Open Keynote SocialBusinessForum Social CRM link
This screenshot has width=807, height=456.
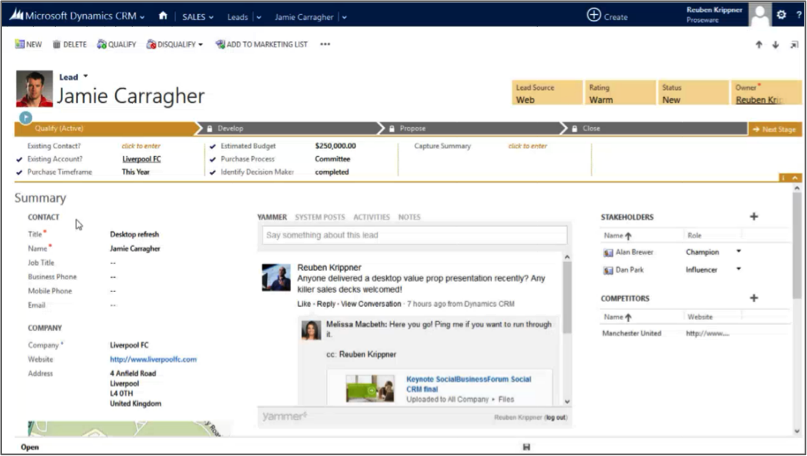[468, 384]
